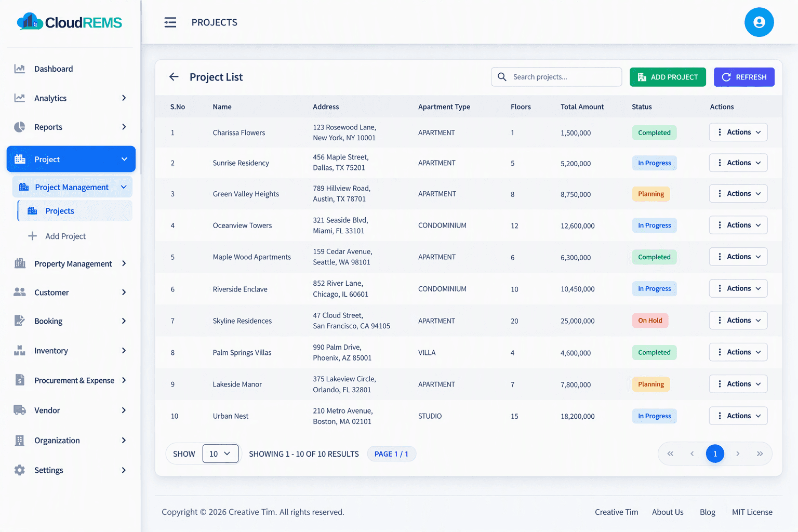Viewport: 798px width, 532px height.
Task: Click the Total Amount column header
Action: (x=582, y=107)
